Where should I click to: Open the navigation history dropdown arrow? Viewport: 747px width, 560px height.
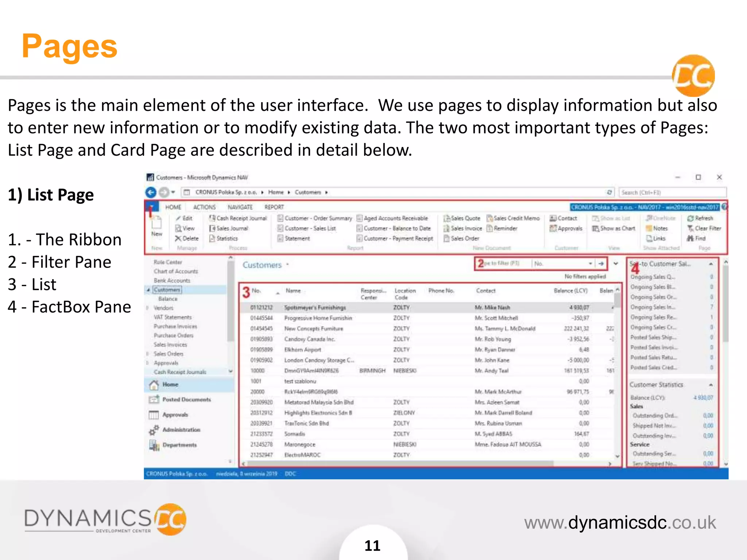point(174,192)
